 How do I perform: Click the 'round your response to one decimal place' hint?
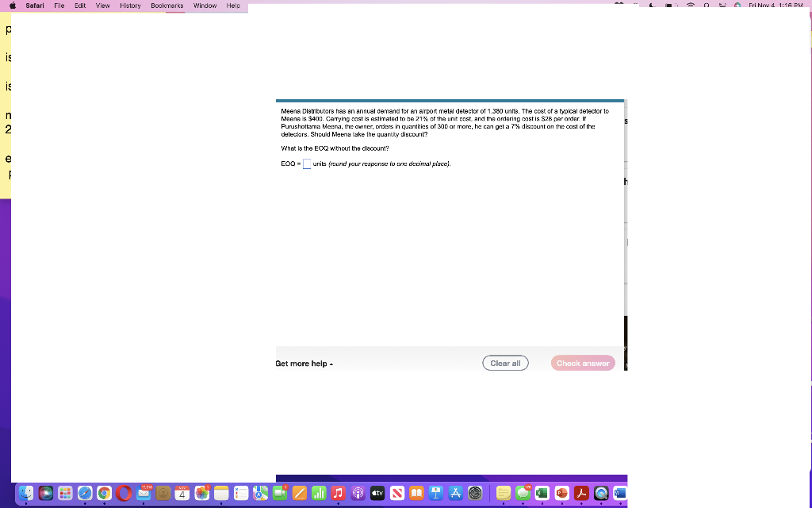point(389,164)
